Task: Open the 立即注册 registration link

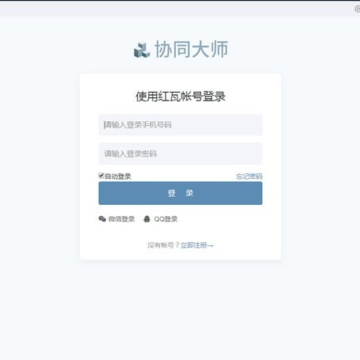Action: (x=197, y=246)
